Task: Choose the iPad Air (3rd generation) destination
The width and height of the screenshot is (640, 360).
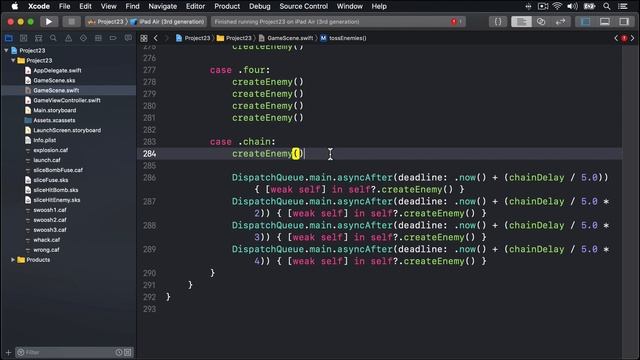Action: (167, 22)
